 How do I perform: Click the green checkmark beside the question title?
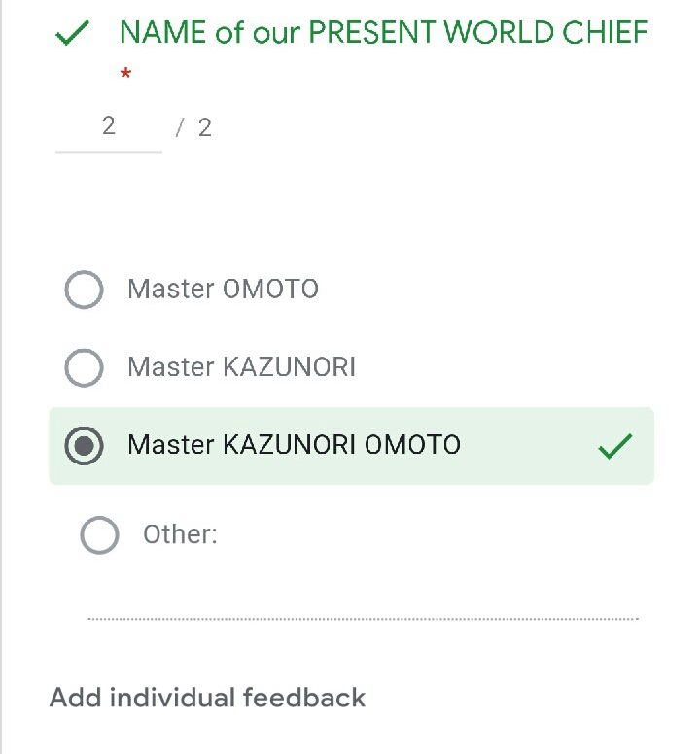point(73,35)
